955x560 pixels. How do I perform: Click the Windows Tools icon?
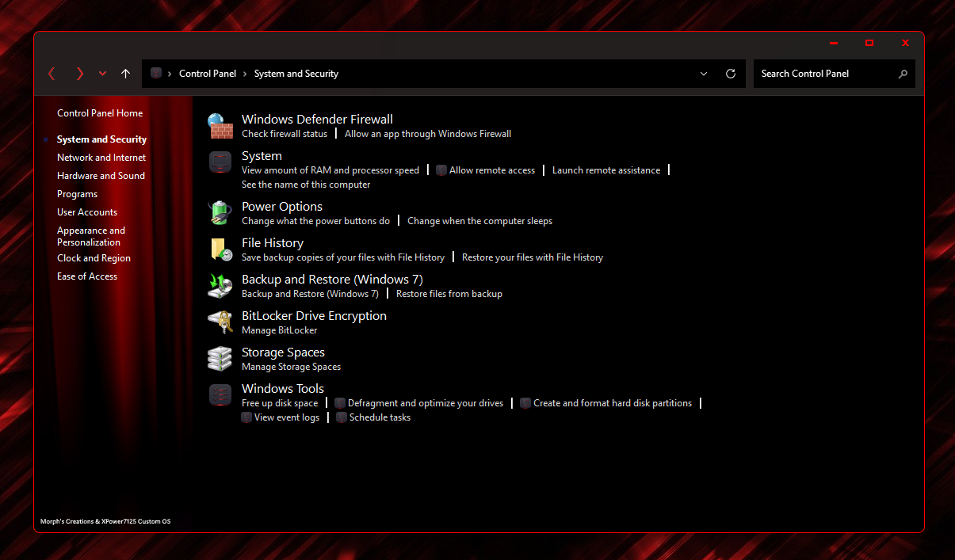pos(220,395)
